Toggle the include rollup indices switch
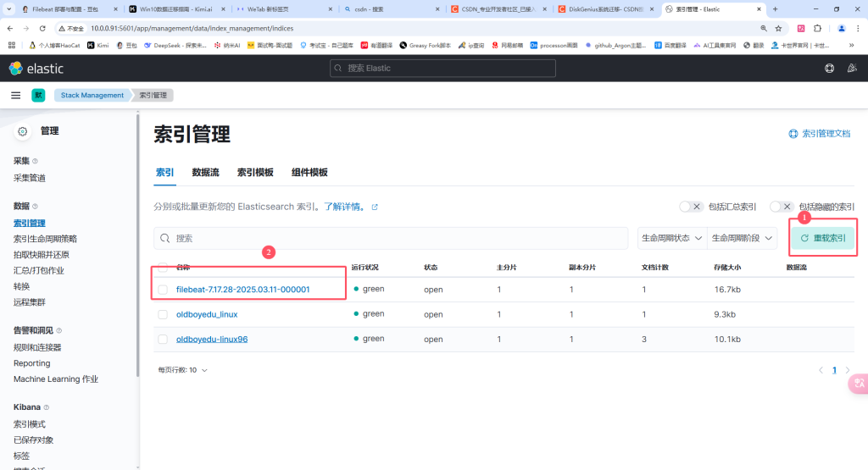868x470 pixels. point(692,207)
